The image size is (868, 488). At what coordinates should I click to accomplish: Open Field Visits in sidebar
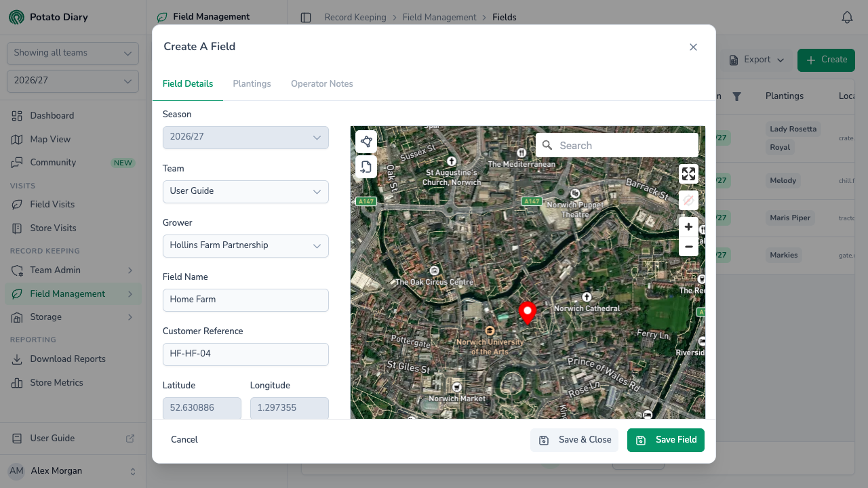coord(73,205)
